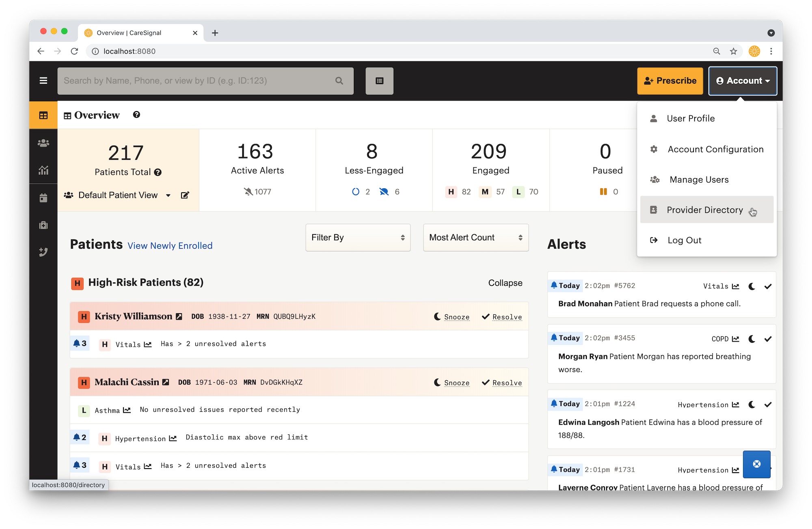Open Asthma chart icon for Malachi Cassin
Screen dimensions: 812x529
click(x=127, y=410)
